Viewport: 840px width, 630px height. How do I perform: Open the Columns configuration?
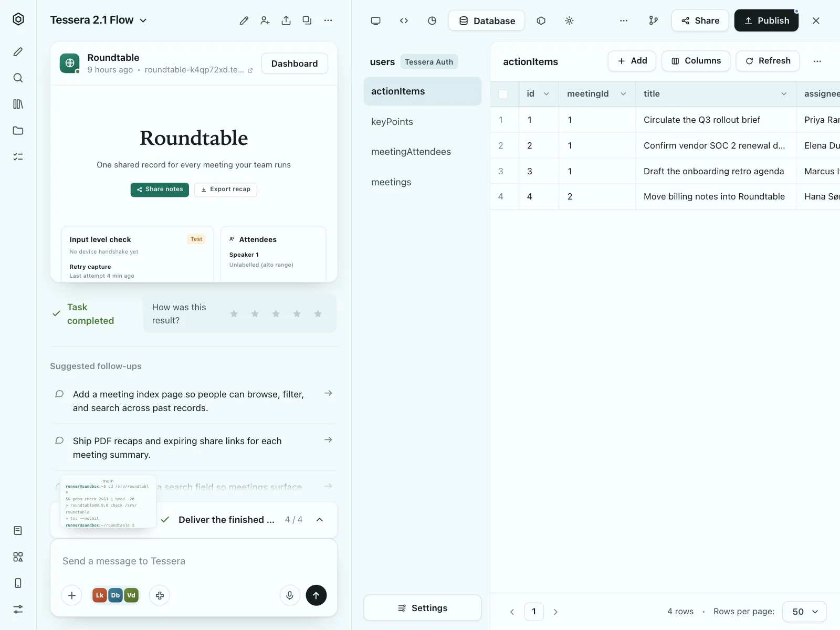pos(696,61)
